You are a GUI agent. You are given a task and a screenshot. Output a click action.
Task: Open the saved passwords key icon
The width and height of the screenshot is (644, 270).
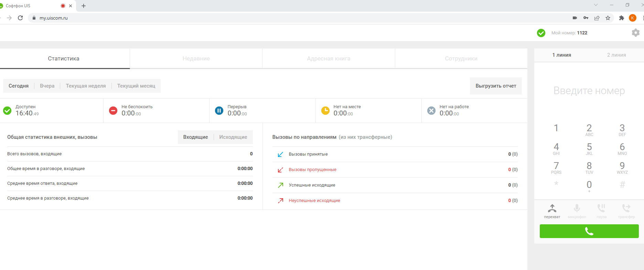tap(586, 18)
